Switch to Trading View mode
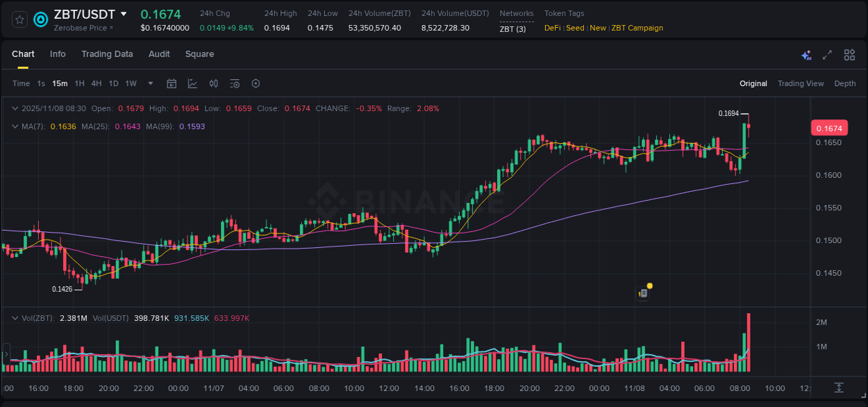The image size is (868, 407). point(801,83)
